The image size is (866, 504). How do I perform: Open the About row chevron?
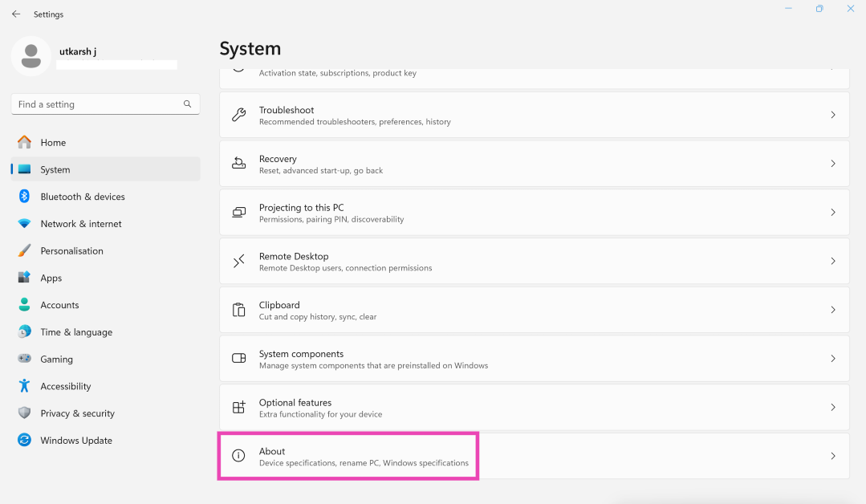pyautogui.click(x=832, y=456)
